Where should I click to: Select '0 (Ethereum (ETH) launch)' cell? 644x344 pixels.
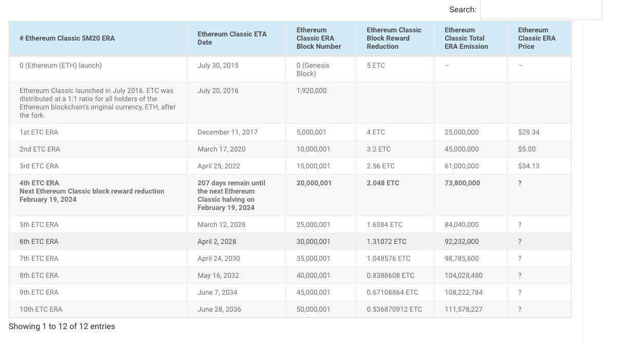tap(98, 69)
